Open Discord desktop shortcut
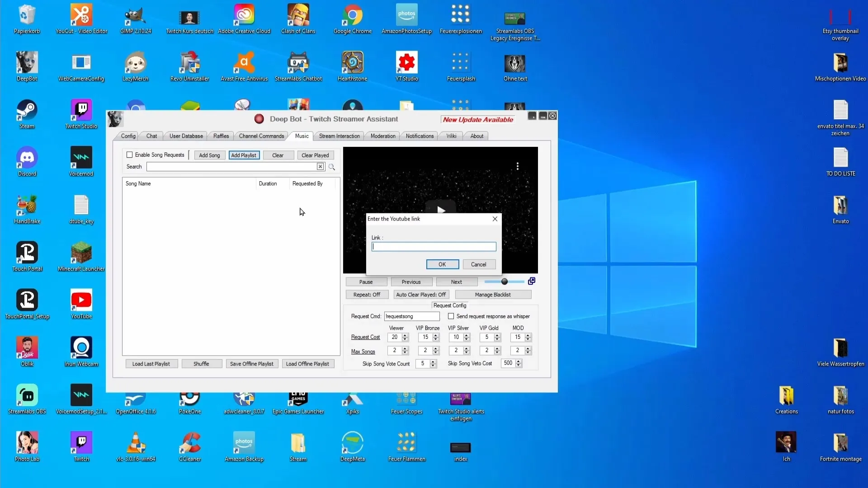 [x=27, y=162]
